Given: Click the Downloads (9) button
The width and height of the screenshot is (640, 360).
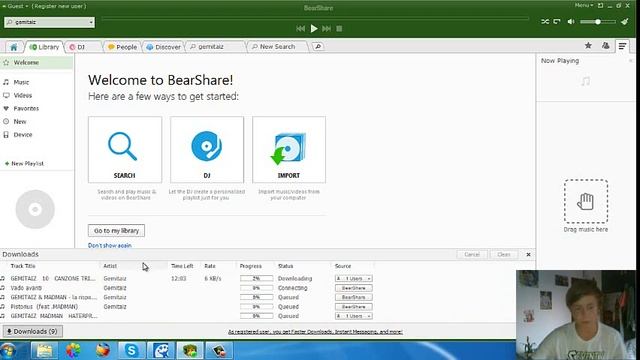Looking at the screenshot, I should click(x=33, y=331).
